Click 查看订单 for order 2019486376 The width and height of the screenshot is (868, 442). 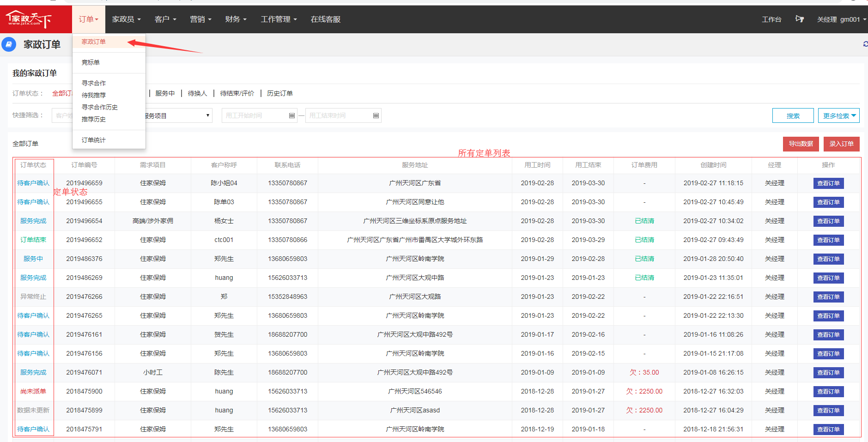tap(828, 259)
